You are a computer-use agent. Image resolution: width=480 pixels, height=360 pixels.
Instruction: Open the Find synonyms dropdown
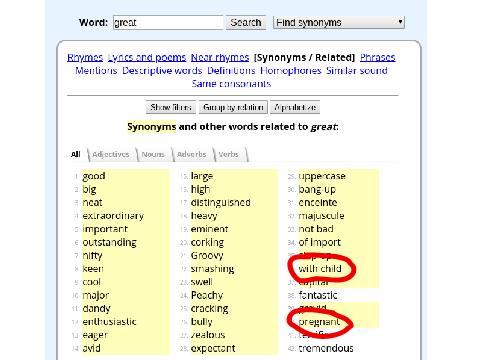tap(339, 23)
